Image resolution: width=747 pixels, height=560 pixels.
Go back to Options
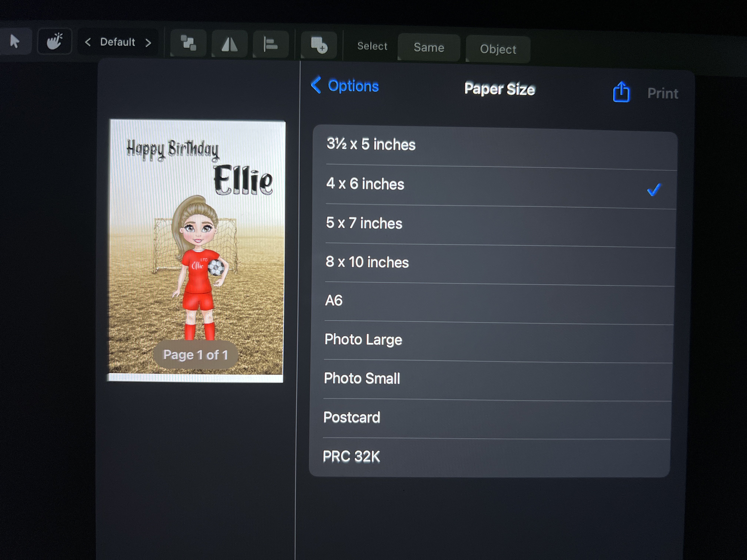tap(345, 85)
